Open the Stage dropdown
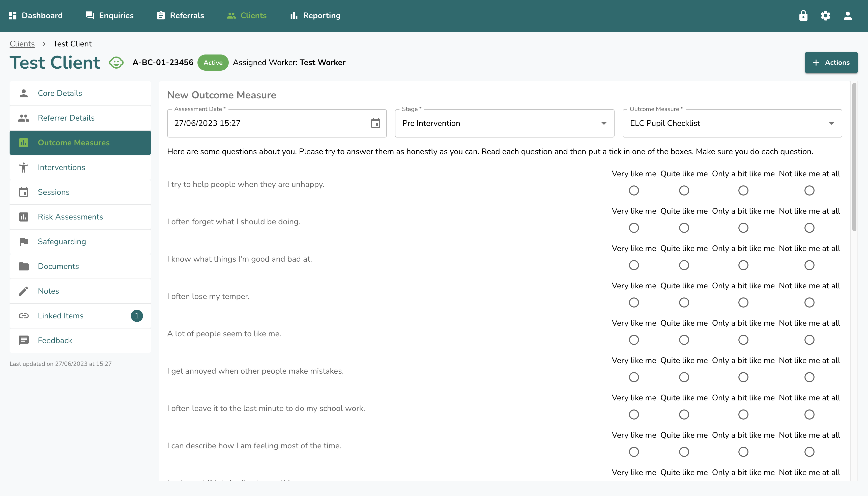This screenshot has width=868, height=496. (x=504, y=123)
